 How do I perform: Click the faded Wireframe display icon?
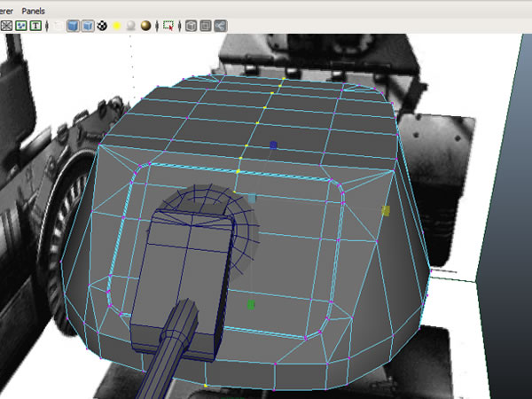click(x=59, y=26)
